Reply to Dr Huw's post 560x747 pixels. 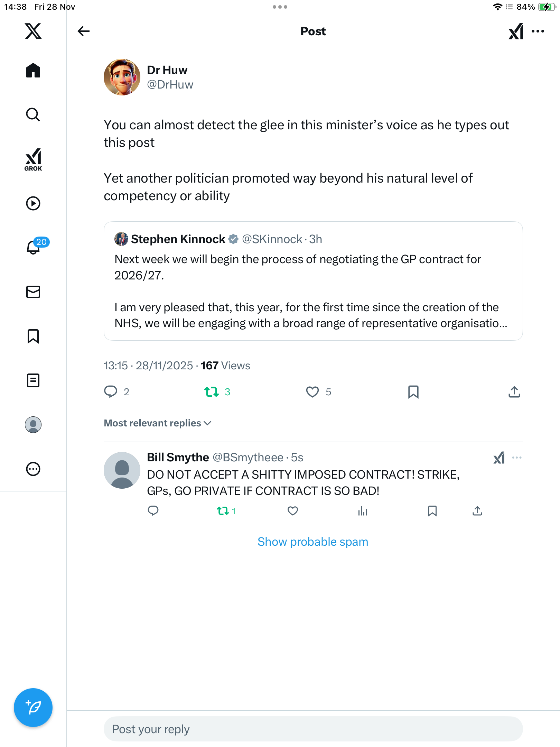pyautogui.click(x=111, y=392)
